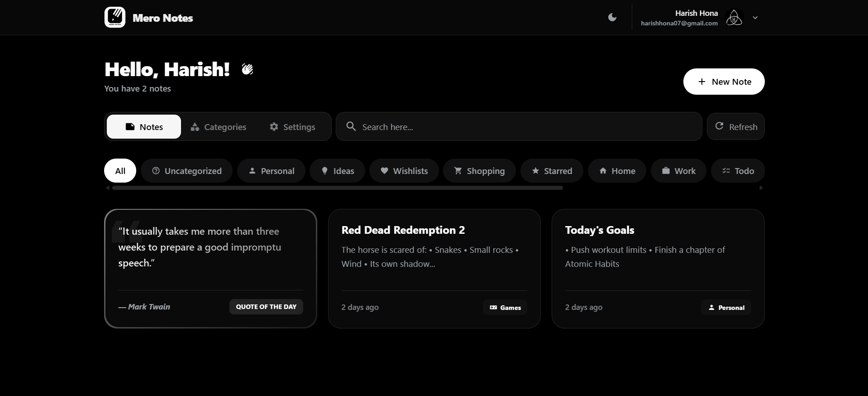Open the Categories tab
Image resolution: width=868 pixels, height=396 pixels.
tap(218, 127)
